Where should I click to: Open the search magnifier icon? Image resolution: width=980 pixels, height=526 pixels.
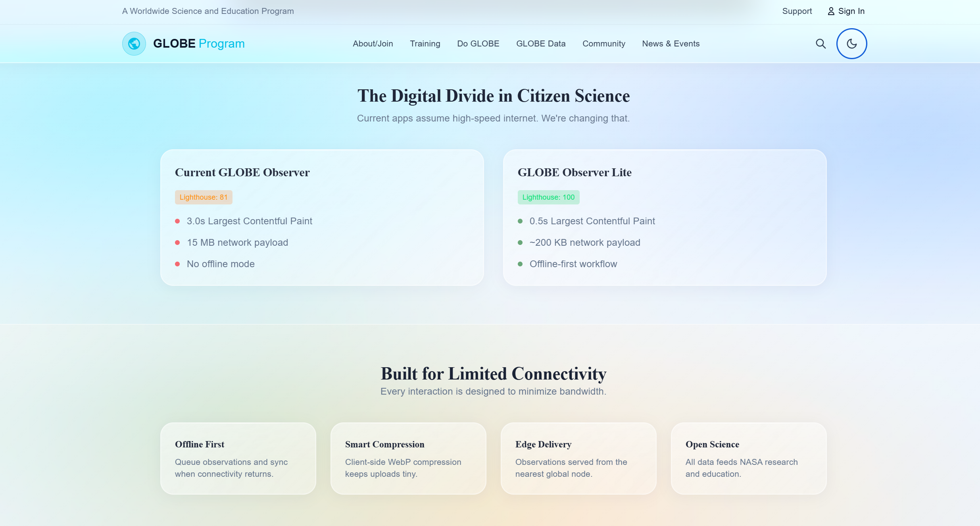click(821, 44)
